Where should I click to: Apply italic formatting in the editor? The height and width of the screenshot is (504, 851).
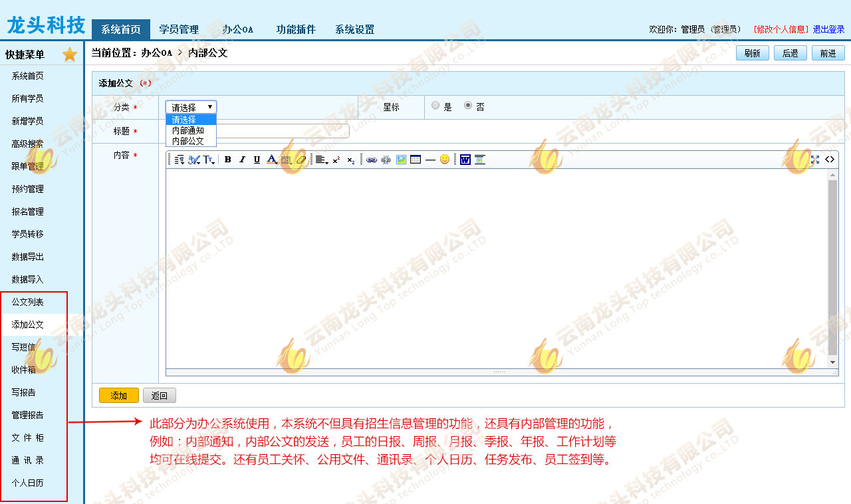click(x=242, y=160)
